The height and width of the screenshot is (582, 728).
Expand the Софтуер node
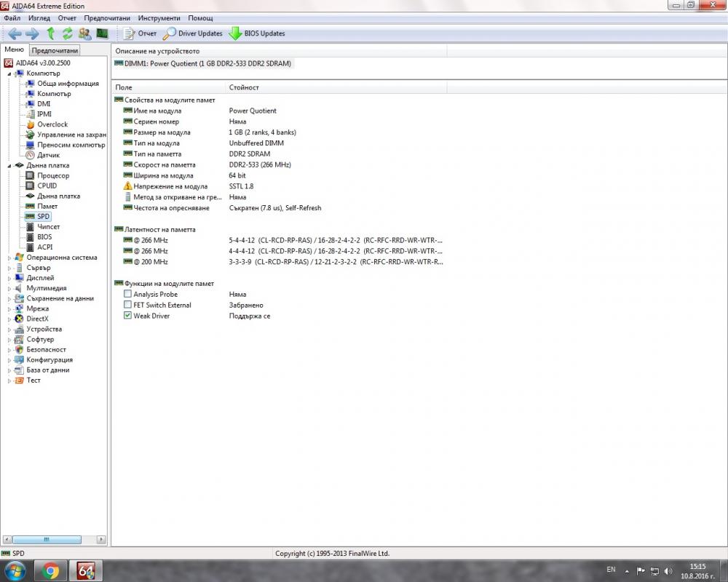(9, 339)
